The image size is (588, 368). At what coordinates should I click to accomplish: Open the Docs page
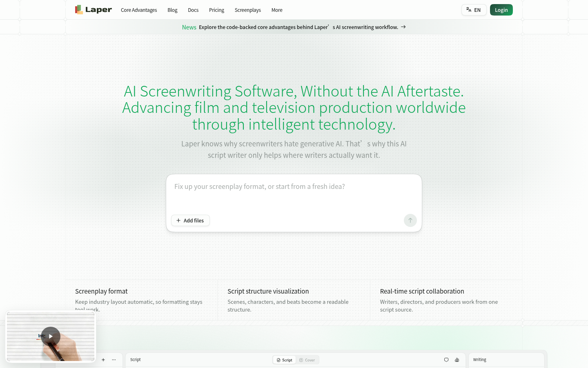tap(193, 10)
